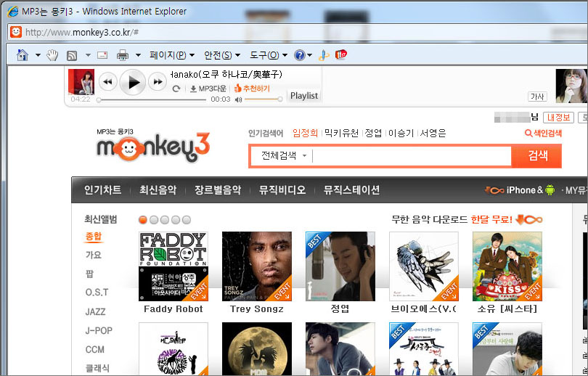Viewport: 588px width, 376px height.
Task: Open the IE help question mark icon
Action: click(x=299, y=55)
